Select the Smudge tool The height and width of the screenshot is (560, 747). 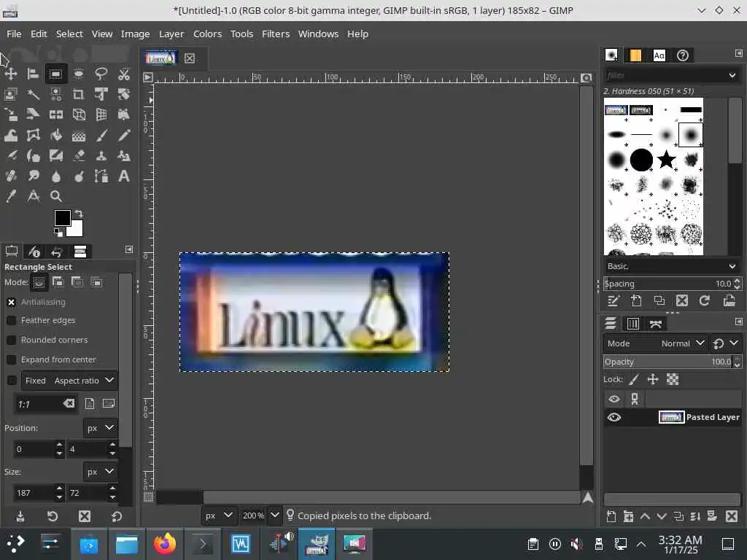[x=33, y=176]
